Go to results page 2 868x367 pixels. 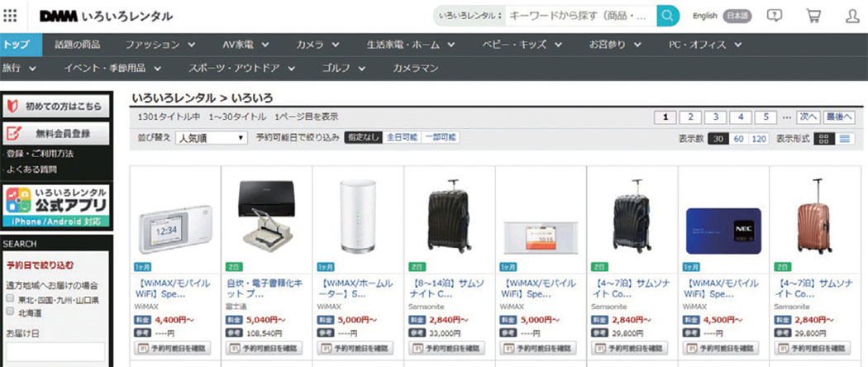point(690,117)
